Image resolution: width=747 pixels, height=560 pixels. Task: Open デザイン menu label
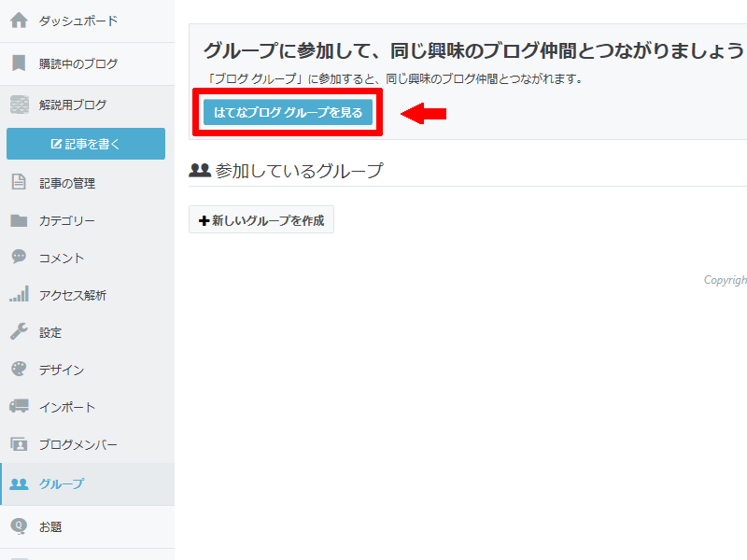[x=62, y=370]
